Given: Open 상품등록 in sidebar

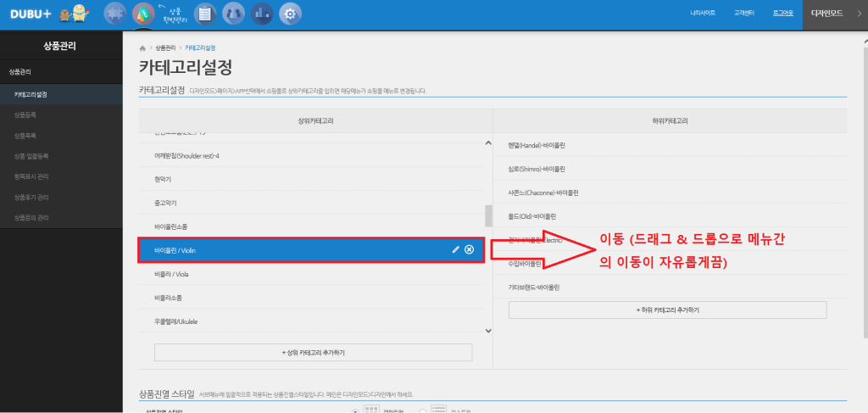Looking at the screenshot, I should pos(61,115).
